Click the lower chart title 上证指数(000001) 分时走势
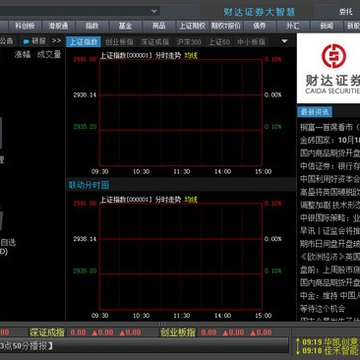Image resolution: width=360 pixels, height=360 pixels. coord(141,199)
